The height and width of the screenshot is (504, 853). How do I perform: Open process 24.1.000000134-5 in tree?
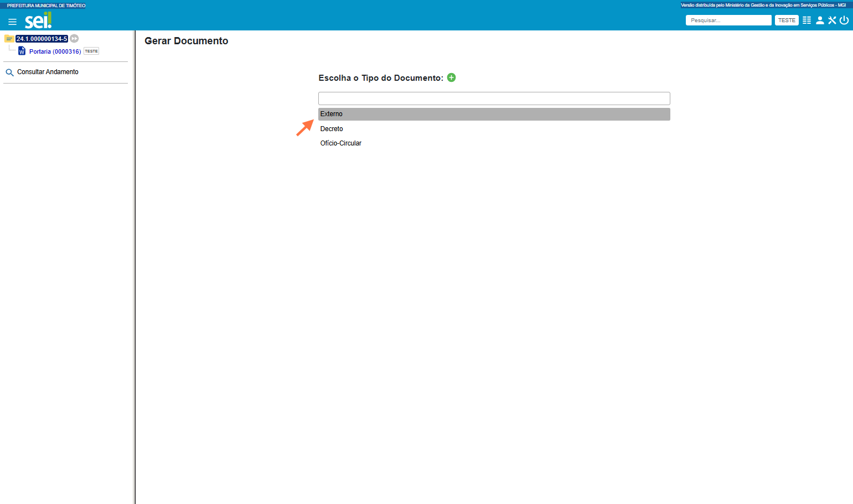click(42, 39)
